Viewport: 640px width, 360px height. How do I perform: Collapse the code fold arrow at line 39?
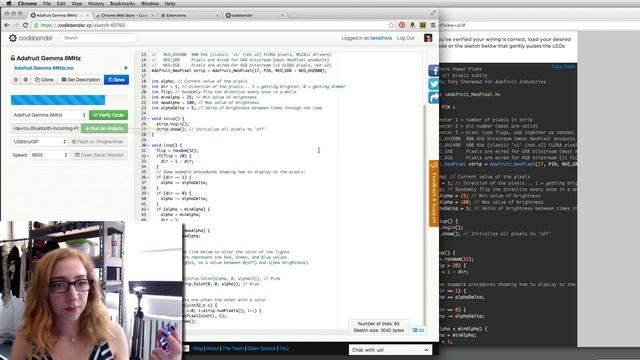point(148,193)
